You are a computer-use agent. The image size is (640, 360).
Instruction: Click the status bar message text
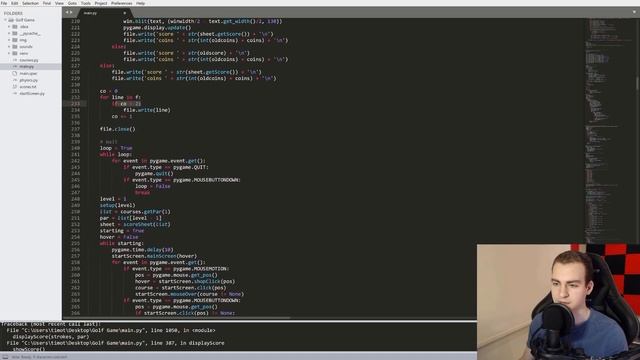tap(39, 357)
